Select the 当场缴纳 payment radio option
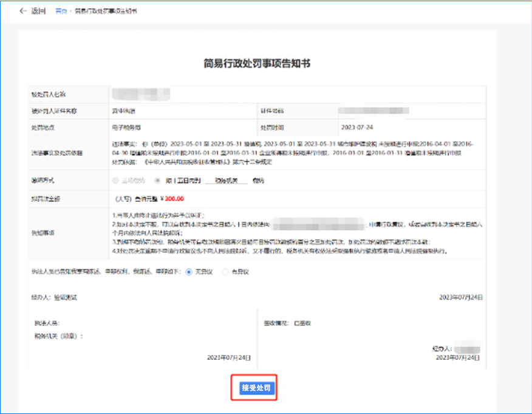The width and height of the screenshot is (532, 414). pyautogui.click(x=117, y=181)
